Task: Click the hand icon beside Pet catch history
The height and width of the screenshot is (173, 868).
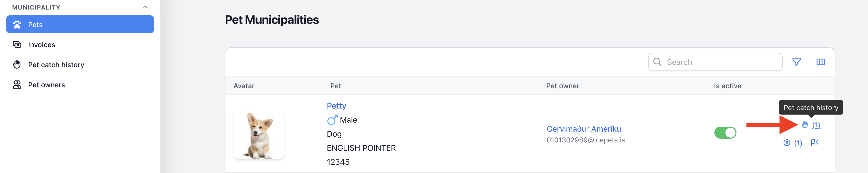Action: click(x=17, y=64)
